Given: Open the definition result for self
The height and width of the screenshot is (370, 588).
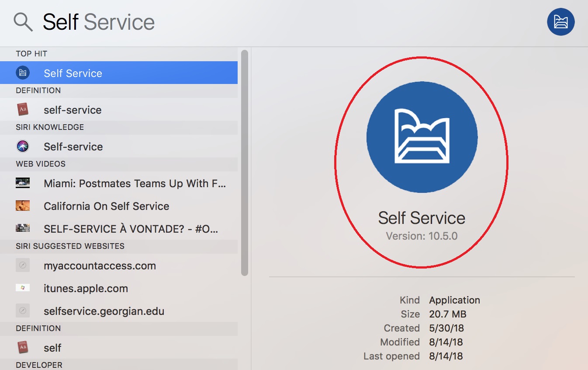Looking at the screenshot, I should (119, 348).
